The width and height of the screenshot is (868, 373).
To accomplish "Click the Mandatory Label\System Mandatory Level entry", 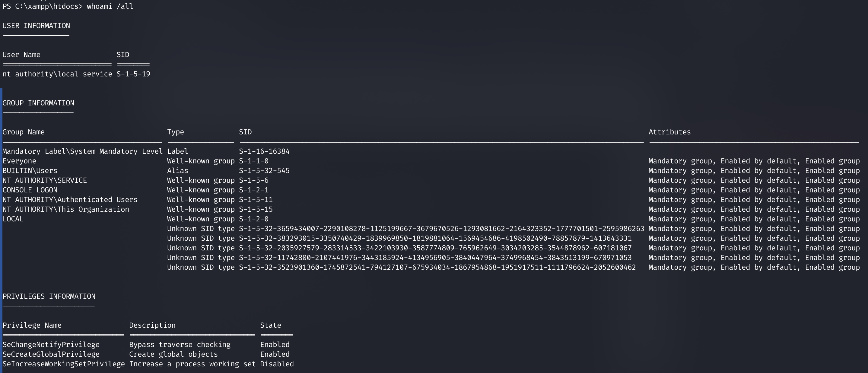I will (x=83, y=151).
